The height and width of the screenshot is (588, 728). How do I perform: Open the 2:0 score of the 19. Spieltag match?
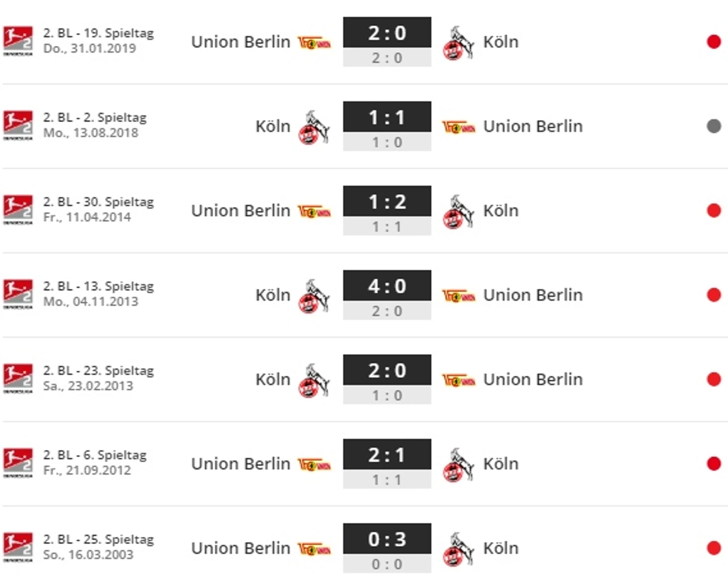pyautogui.click(x=387, y=42)
